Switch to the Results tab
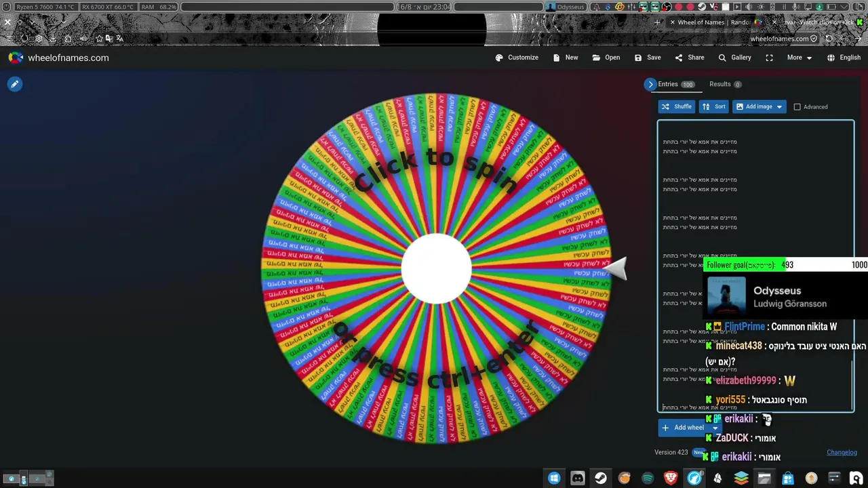This screenshot has width=868, height=488. coord(725,84)
